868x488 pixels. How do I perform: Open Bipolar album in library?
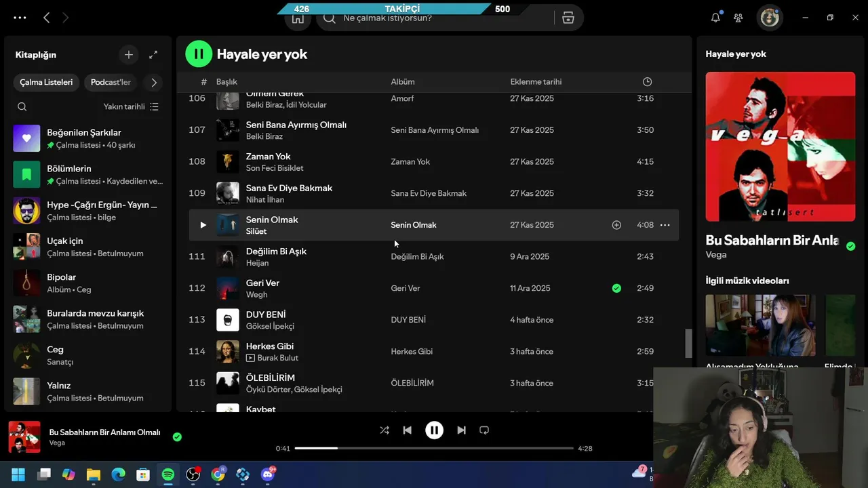[x=87, y=283]
